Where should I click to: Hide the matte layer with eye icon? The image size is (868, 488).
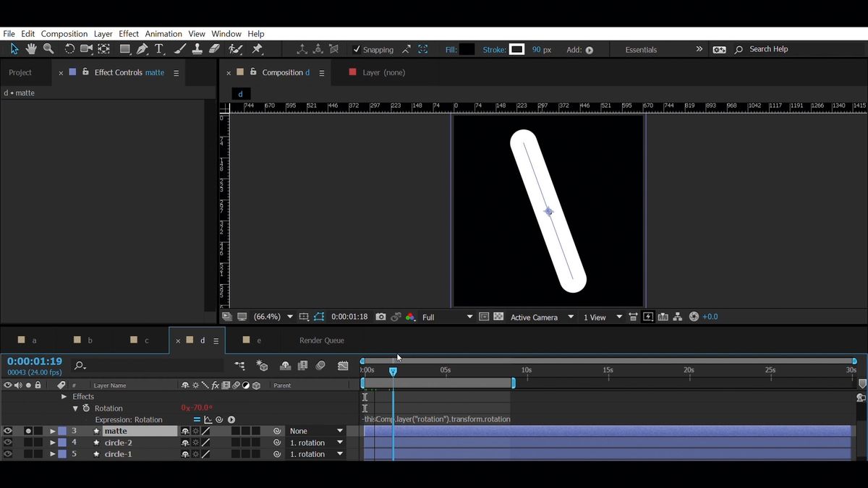[x=8, y=431]
